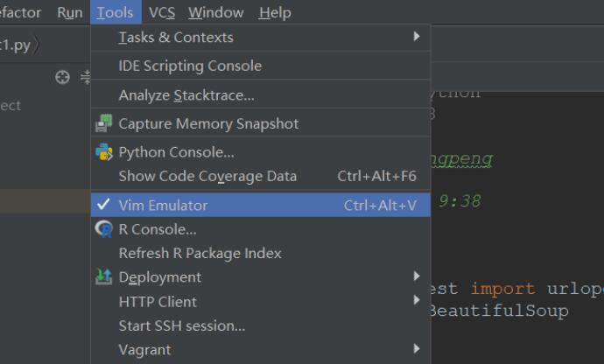Expand Tasks & Contexts submenu arrow
604x364 pixels.
[417, 37]
